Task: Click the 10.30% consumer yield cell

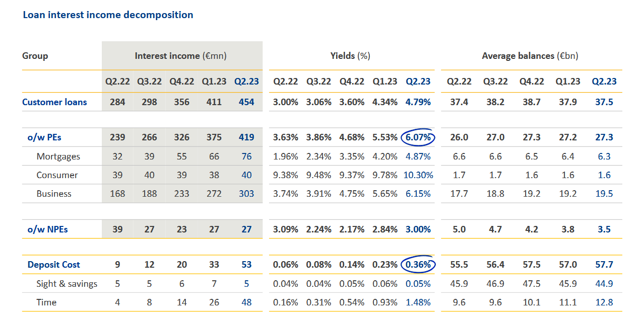Action: pyautogui.click(x=418, y=175)
